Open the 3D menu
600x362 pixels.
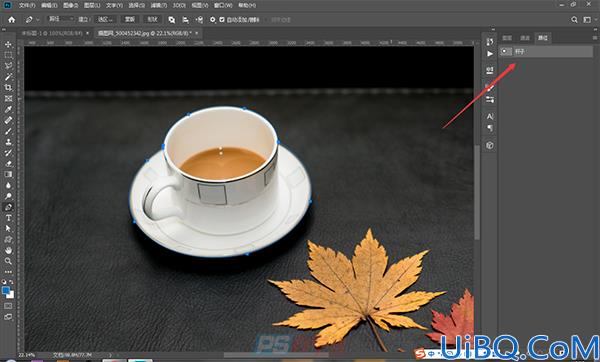pos(179,5)
